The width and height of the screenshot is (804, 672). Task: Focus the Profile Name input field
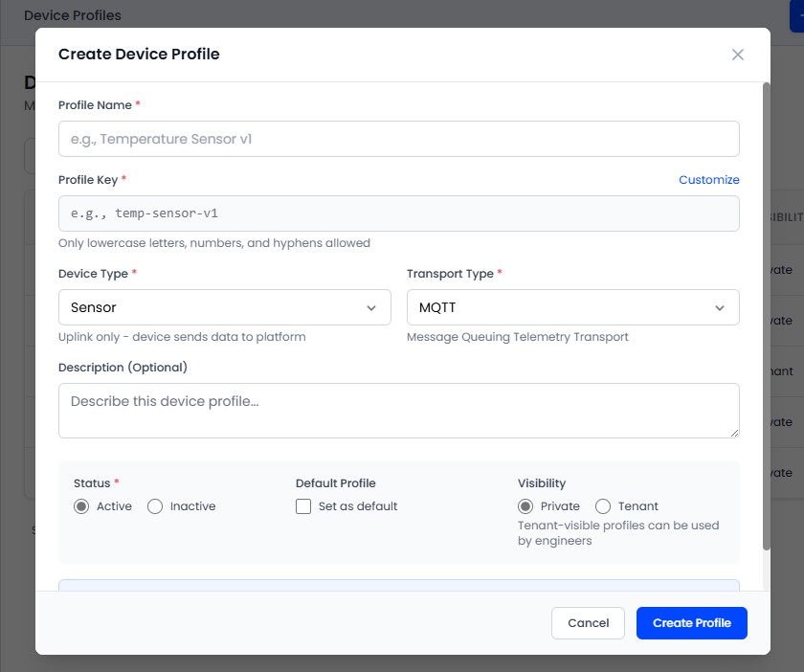pos(399,139)
